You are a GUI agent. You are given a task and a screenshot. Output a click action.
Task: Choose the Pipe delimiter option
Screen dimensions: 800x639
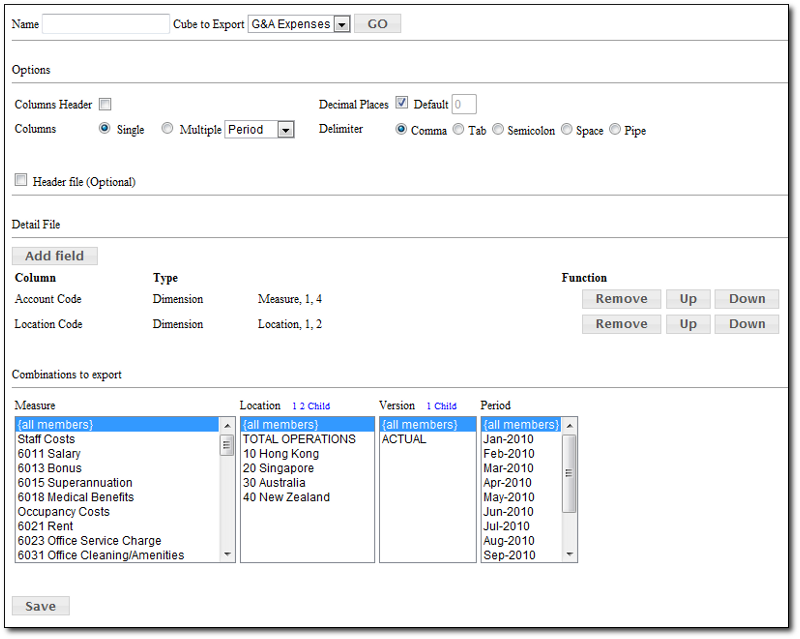615,130
